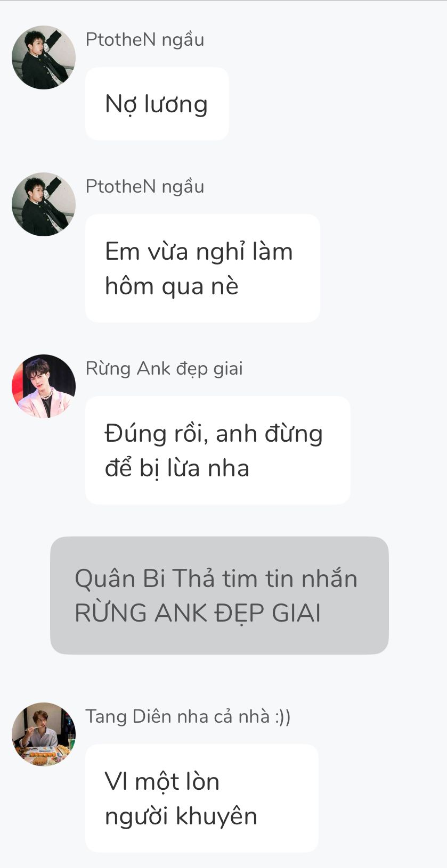Tap the gray reaction notification box
This screenshot has height=868, width=447.
pyautogui.click(x=220, y=596)
